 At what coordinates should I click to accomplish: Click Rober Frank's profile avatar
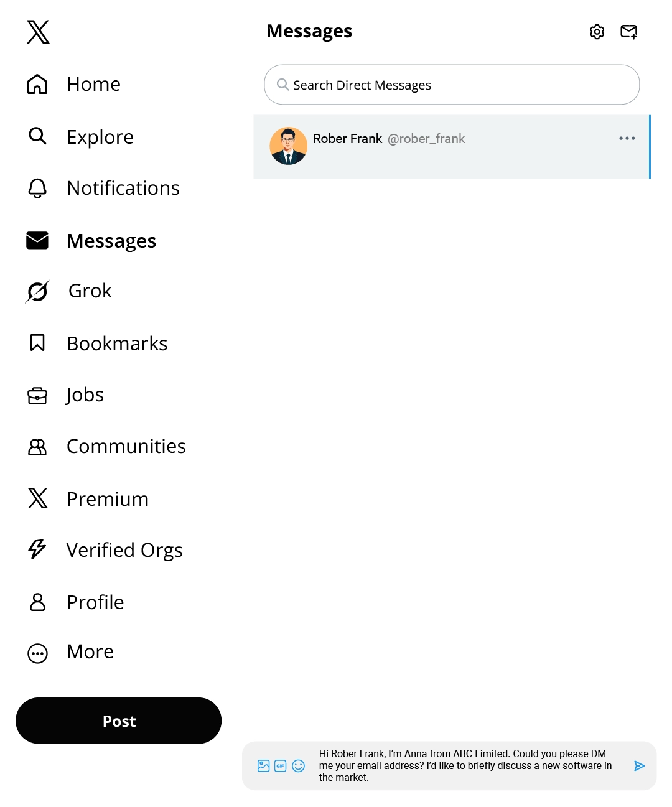pos(288,146)
